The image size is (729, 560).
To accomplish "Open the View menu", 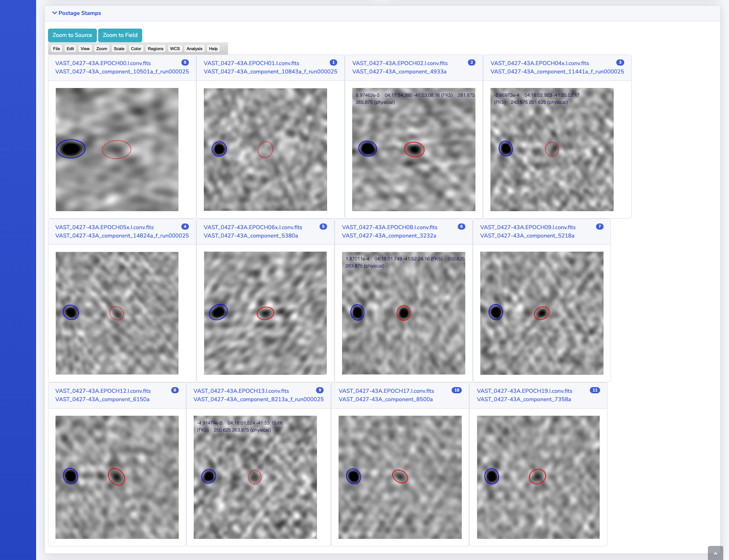I will 85,49.
